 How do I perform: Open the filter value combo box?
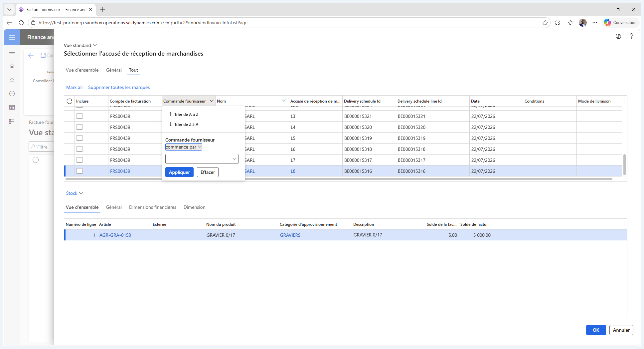pos(202,159)
